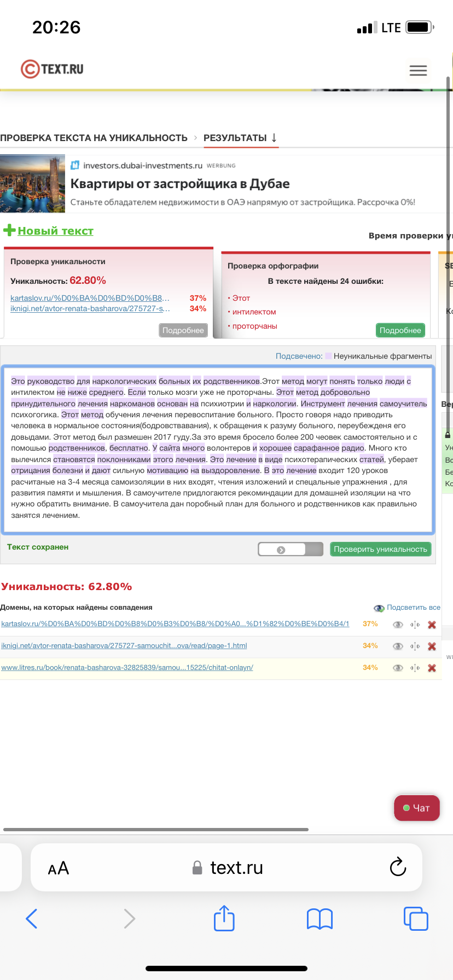Open kartaslov.ru link in uniqueness panel
Image resolution: width=453 pixels, height=980 pixels.
pos(90,298)
